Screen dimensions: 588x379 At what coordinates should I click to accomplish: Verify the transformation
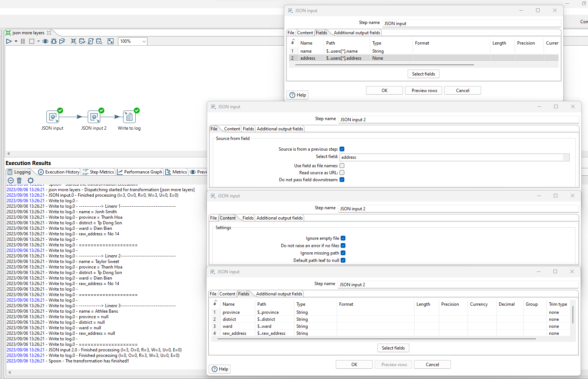click(74, 41)
